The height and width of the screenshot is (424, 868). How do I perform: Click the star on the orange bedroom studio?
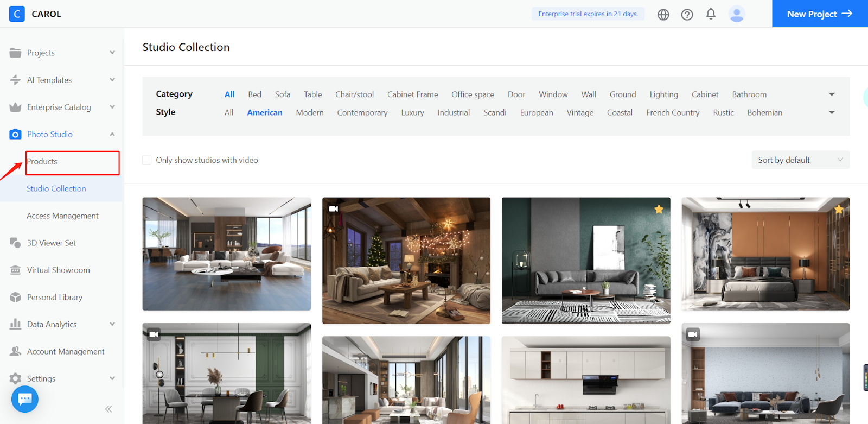point(839,209)
